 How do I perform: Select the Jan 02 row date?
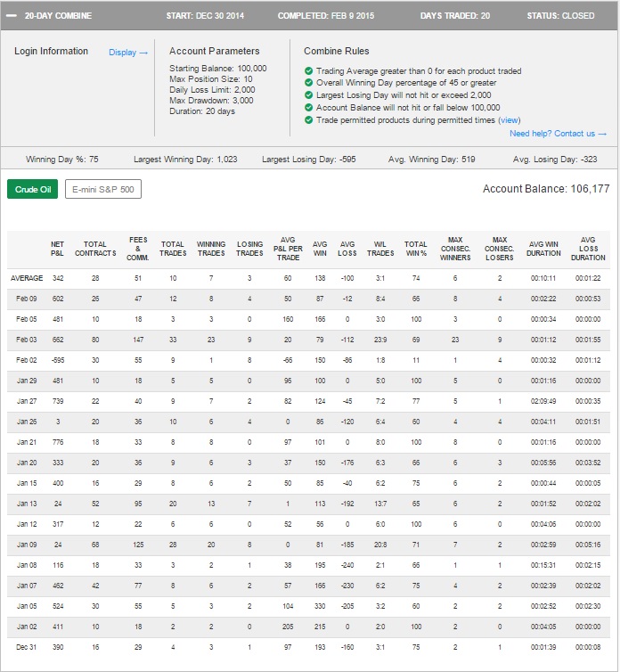(27, 627)
